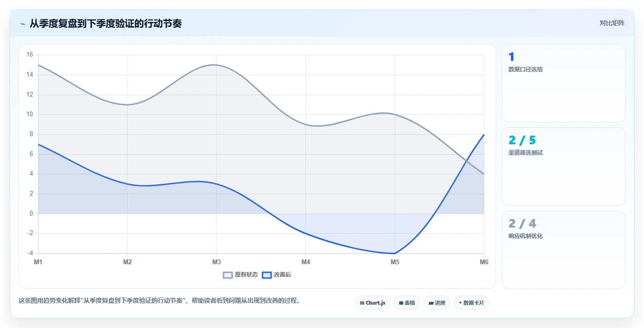
Task: Click the lightning icon beside the title
Action: 22,24
